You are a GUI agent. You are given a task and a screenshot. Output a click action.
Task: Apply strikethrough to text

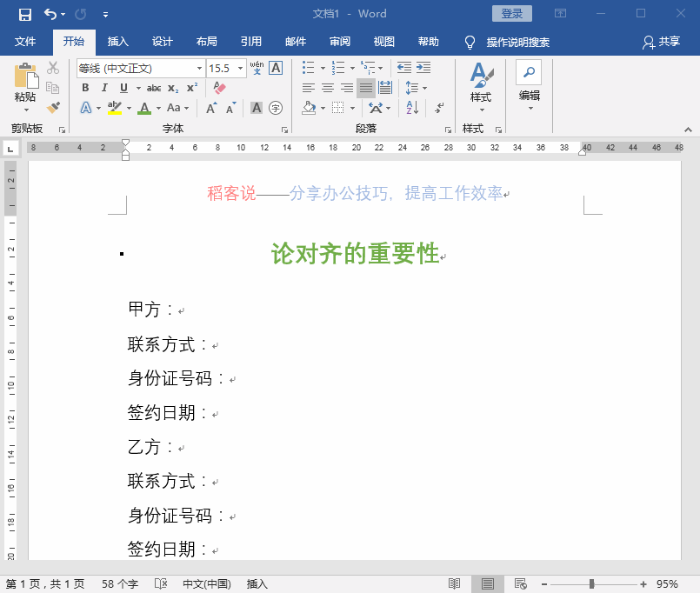click(x=156, y=88)
